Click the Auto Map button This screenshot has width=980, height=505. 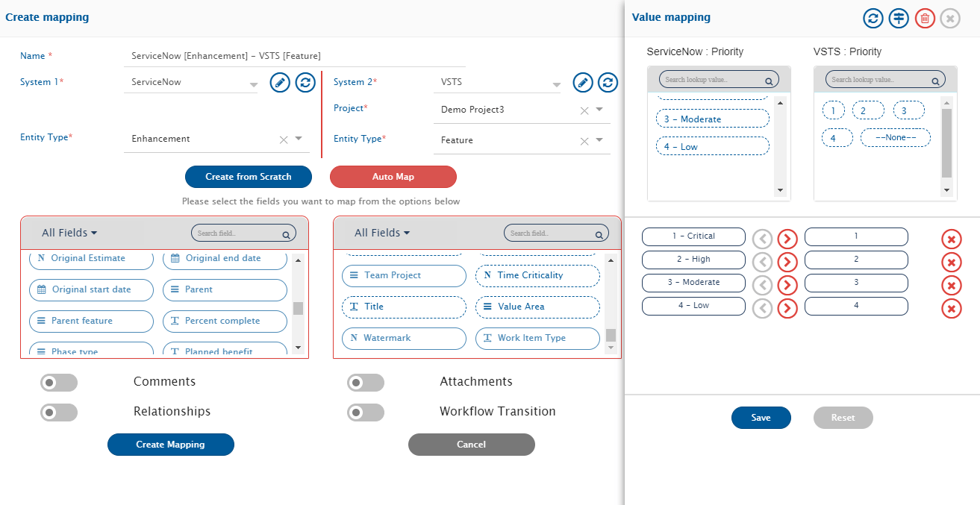coord(393,177)
